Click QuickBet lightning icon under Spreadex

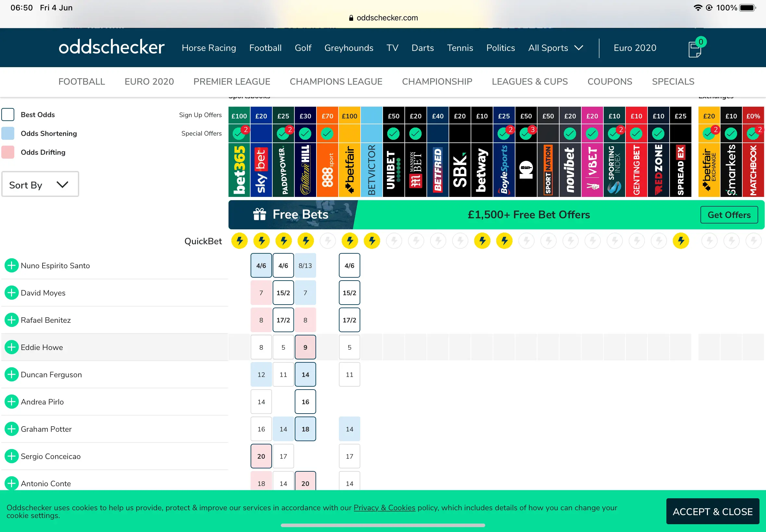(x=681, y=241)
